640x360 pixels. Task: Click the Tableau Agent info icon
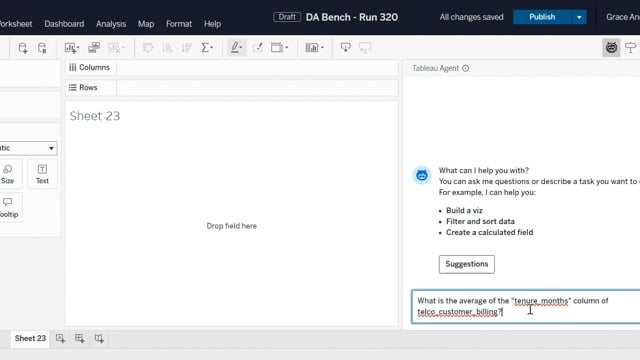(x=465, y=68)
